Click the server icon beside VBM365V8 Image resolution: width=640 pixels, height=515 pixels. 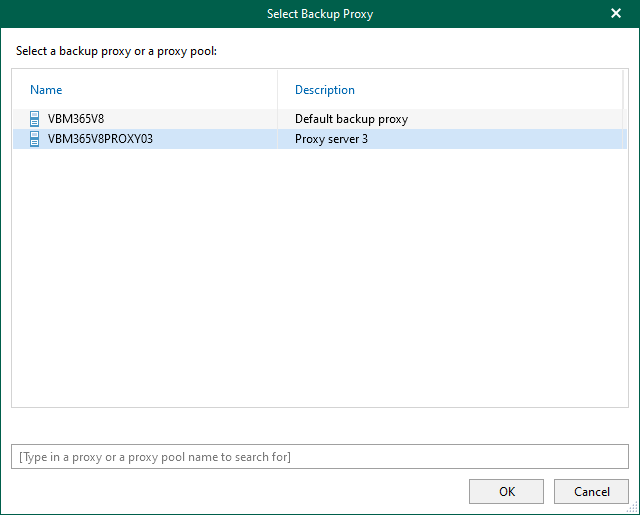(x=34, y=119)
